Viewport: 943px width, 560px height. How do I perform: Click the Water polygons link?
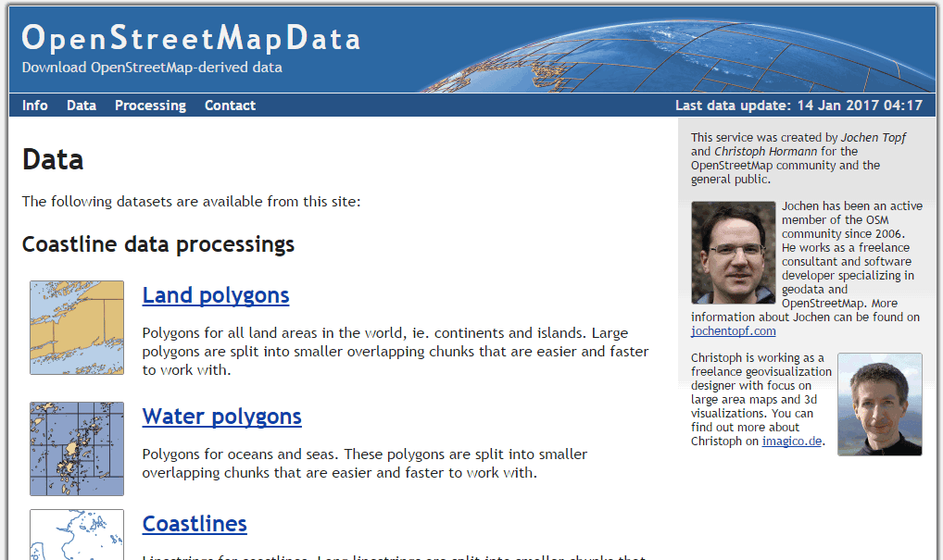pyautogui.click(x=222, y=417)
